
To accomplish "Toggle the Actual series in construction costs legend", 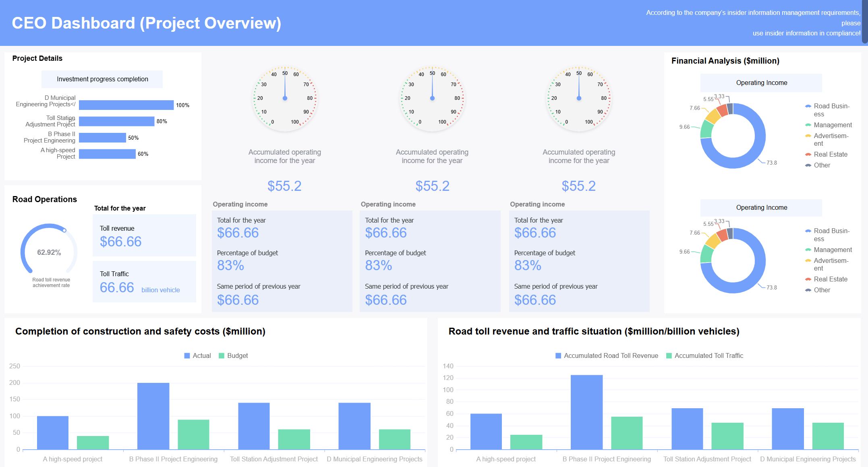I will click(x=198, y=355).
